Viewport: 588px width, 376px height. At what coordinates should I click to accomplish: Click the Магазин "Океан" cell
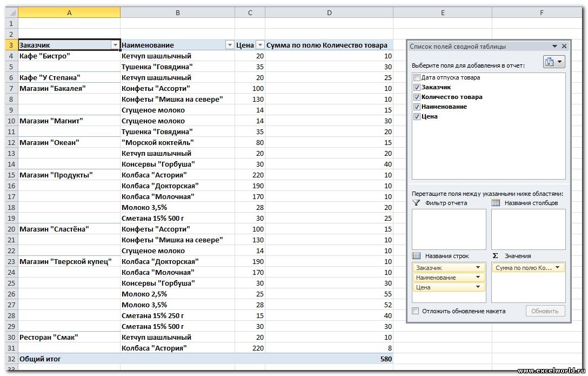[69, 143]
